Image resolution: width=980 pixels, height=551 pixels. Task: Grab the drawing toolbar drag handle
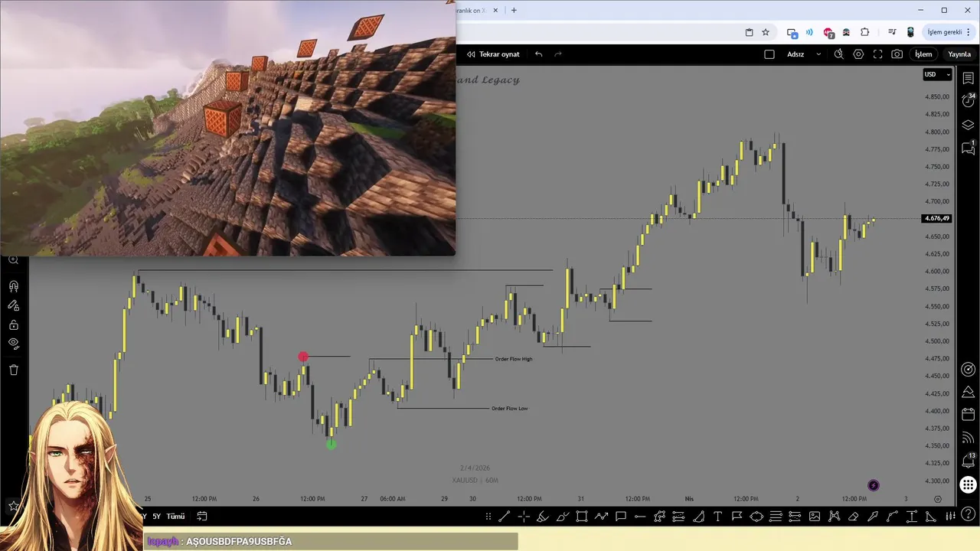[488, 517]
